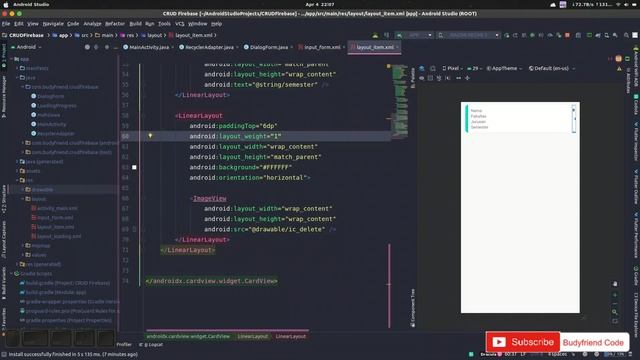Open the File menu
This screenshot has width=640, height=360.
pos(6,24)
